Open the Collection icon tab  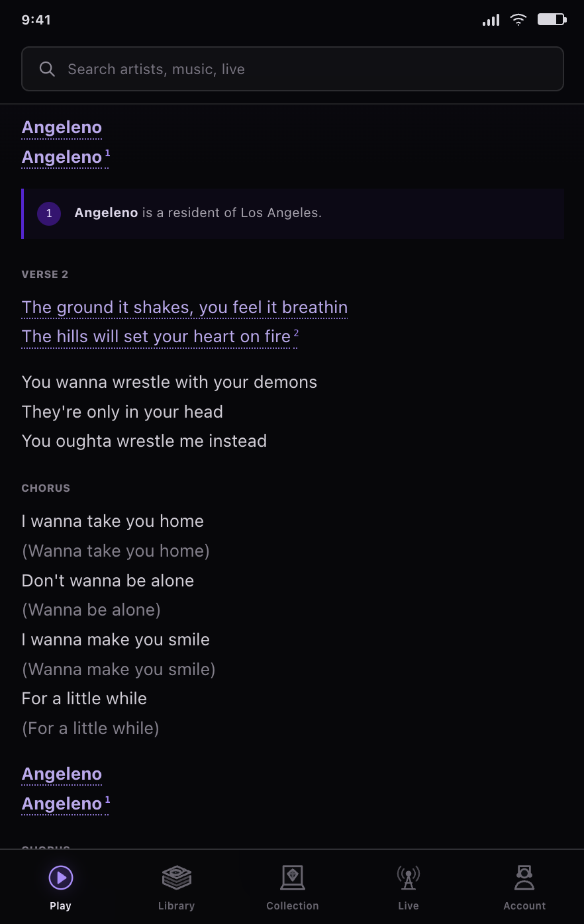pos(293,878)
